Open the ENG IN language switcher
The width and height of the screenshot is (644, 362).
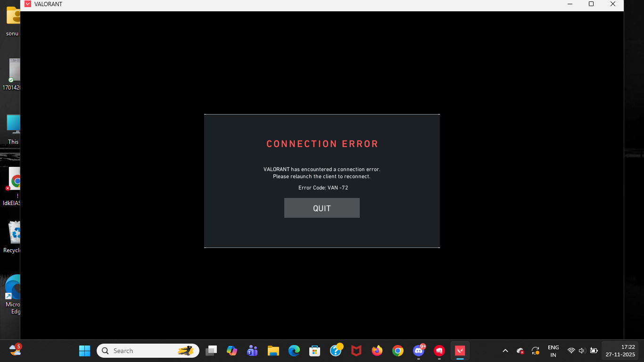(x=553, y=351)
